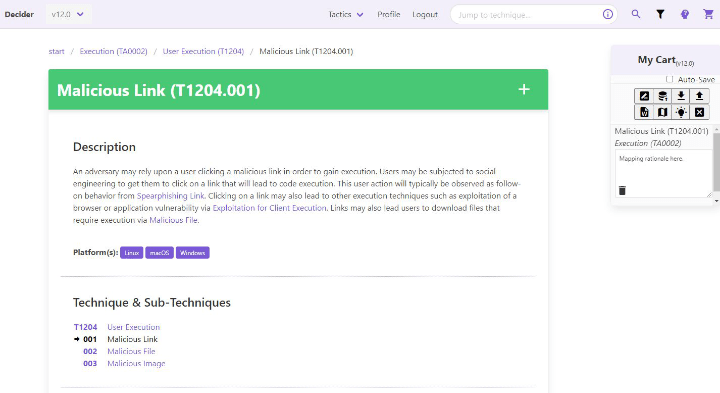Click the rename cart edit icon
The height and width of the screenshot is (393, 720).
pos(644,96)
